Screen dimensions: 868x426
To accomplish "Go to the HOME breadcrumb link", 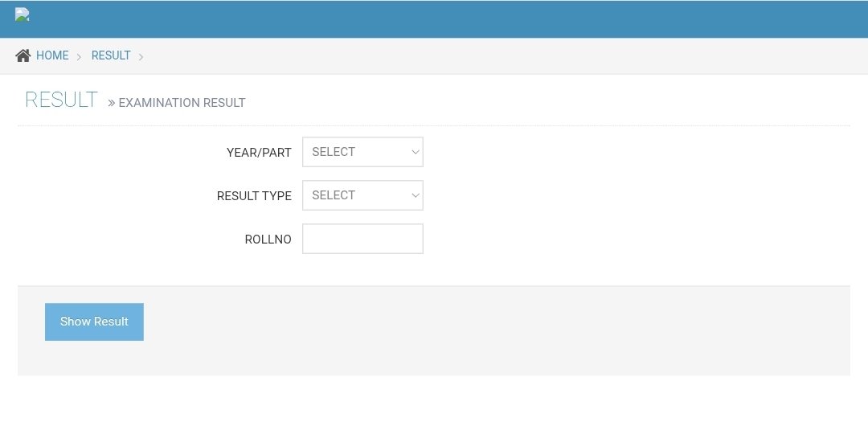I will point(52,55).
